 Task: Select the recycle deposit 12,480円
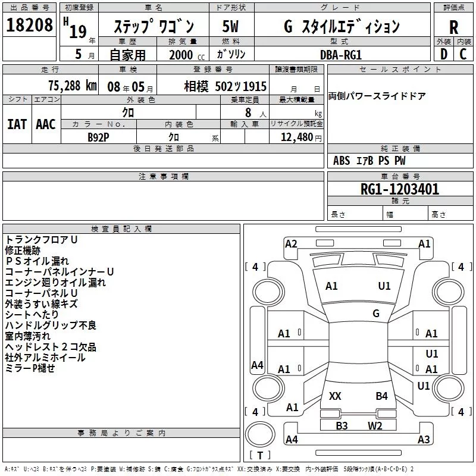click(301, 137)
